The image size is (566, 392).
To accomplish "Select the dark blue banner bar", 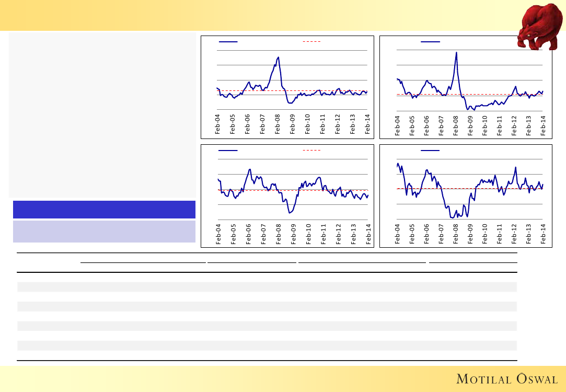I will pyautogui.click(x=104, y=209).
